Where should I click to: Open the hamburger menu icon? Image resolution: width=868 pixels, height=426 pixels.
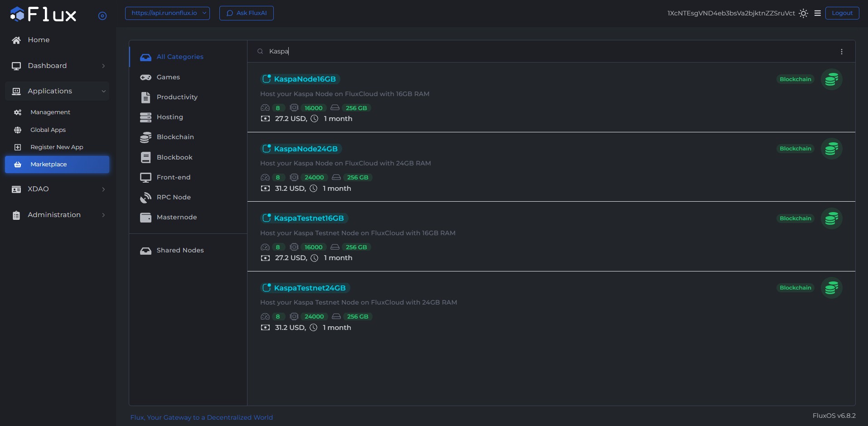pyautogui.click(x=817, y=13)
